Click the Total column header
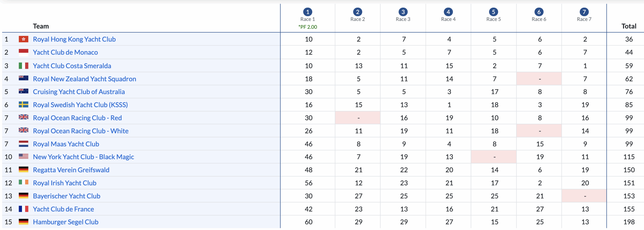Image resolution: width=644 pixels, height=230 pixels. click(629, 26)
